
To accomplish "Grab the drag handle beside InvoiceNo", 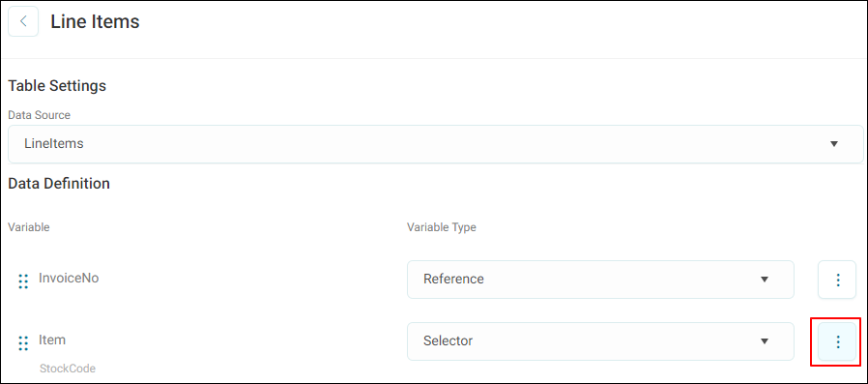I will coord(23,281).
